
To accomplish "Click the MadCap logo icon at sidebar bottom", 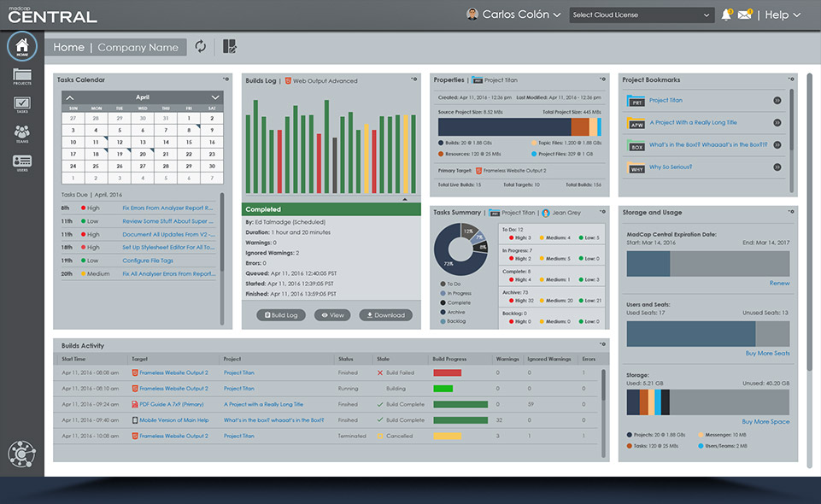I will click(x=21, y=454).
